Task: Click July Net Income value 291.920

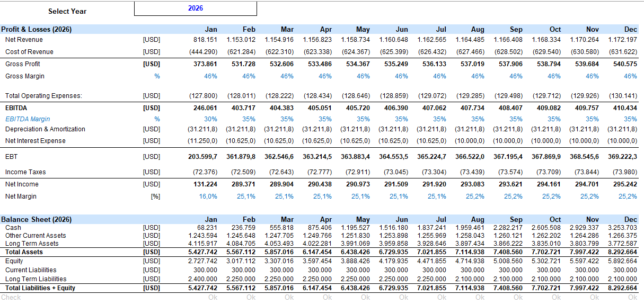Action: 434,184
